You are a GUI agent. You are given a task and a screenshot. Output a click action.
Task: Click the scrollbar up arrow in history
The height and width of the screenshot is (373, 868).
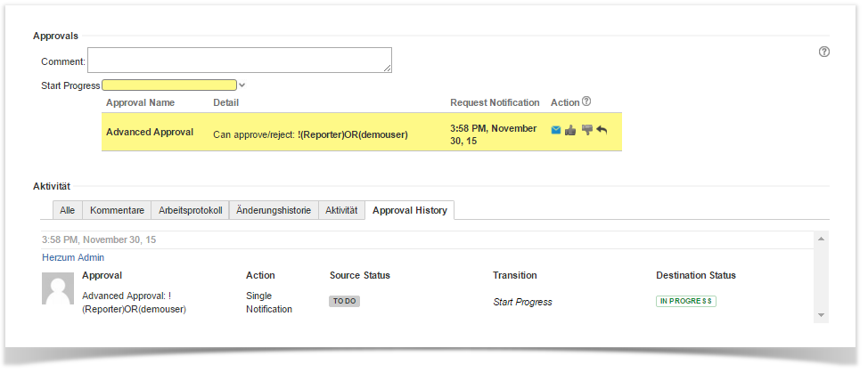click(x=822, y=239)
